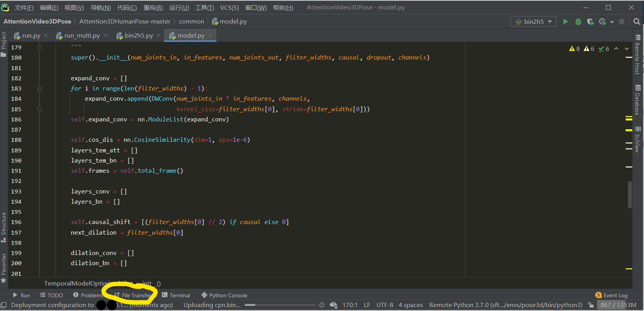This screenshot has width=644, height=311.
Task: Open the 视图(V) menu
Action: click(74, 7)
